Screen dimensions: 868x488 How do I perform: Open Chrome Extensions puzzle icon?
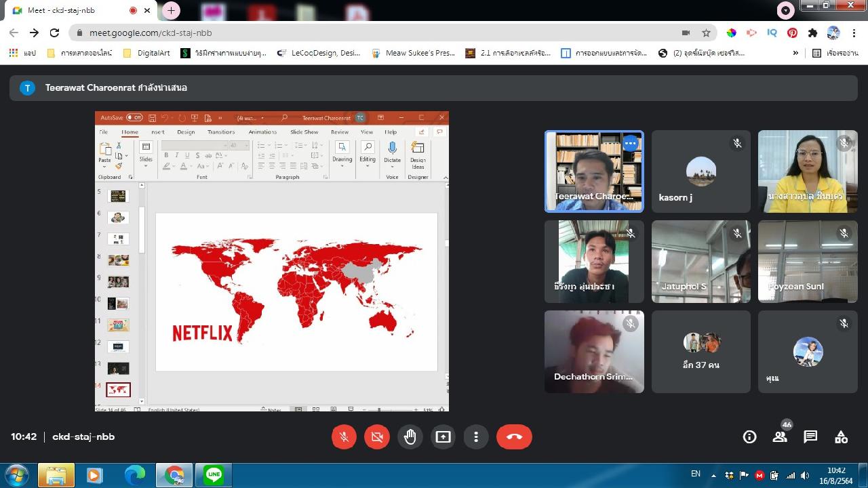(812, 33)
